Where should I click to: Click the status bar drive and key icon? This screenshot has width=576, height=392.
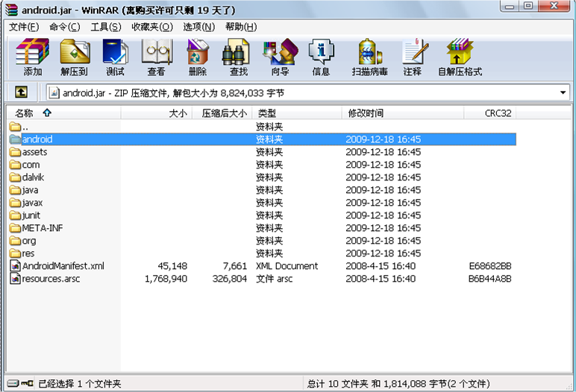click(20, 384)
